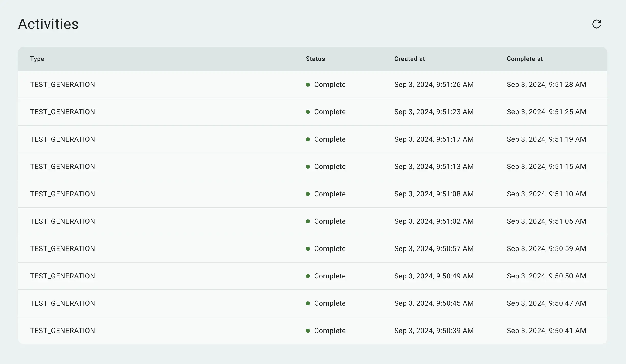Screen dimensions: 626x364
Task: Click Complete status in the 9:51:02 row
Action: point(326,221)
